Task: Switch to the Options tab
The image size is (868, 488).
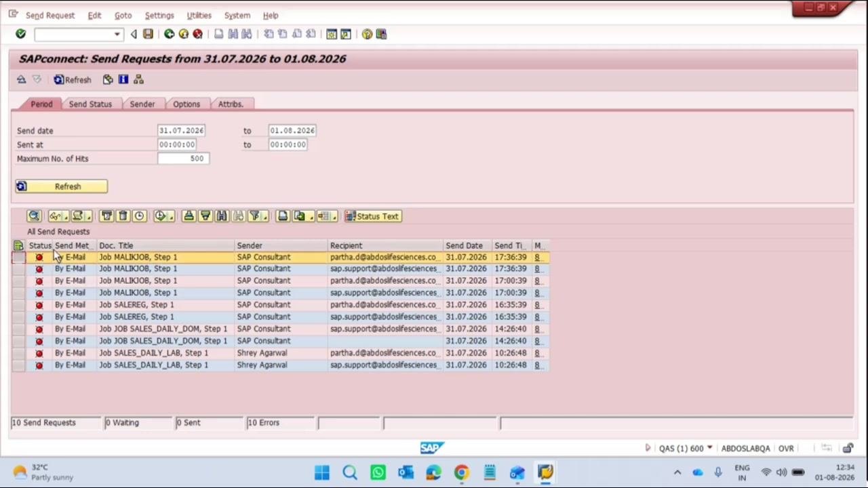Action: pos(186,104)
